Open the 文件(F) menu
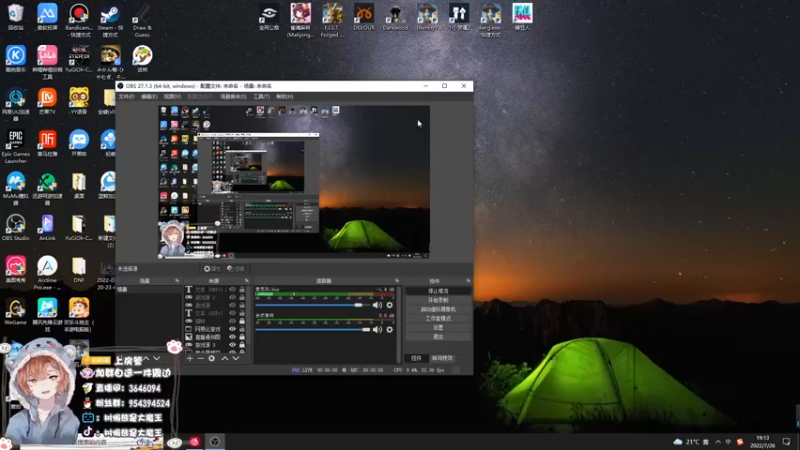The image size is (800, 450). point(127,96)
